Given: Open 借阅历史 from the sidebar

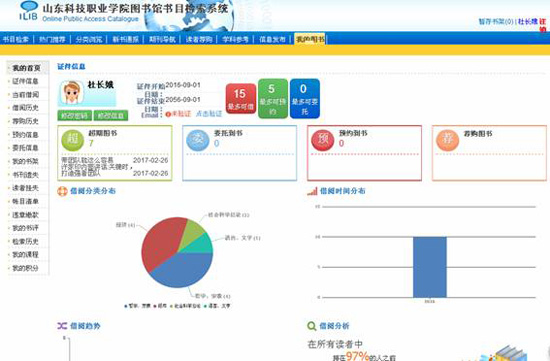Looking at the screenshot, I should tap(25, 108).
